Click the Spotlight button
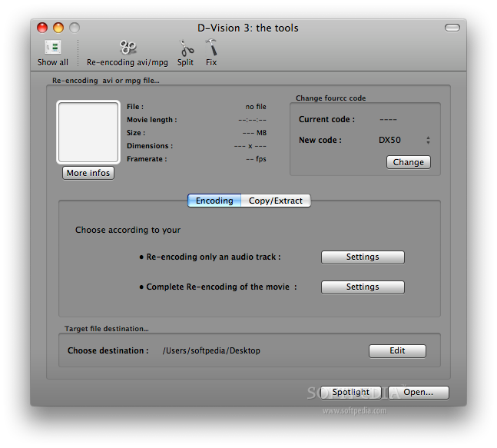497x448 pixels. [x=350, y=393]
